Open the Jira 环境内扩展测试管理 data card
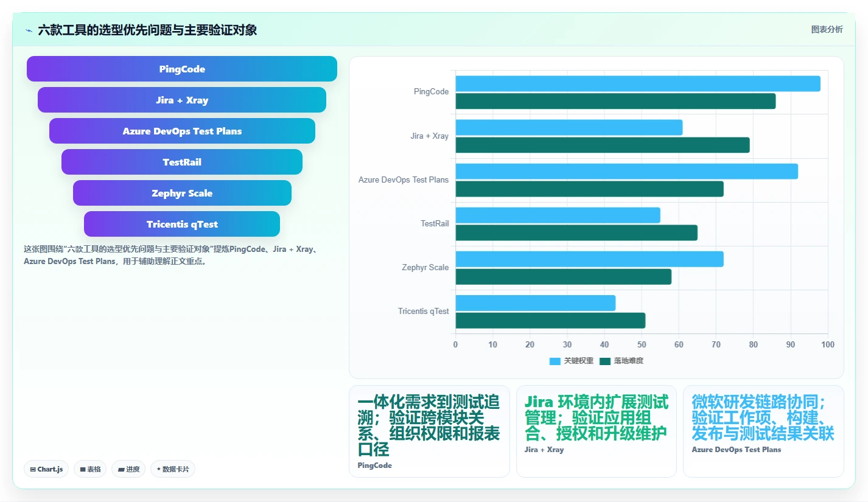868x502 pixels. pyautogui.click(x=597, y=431)
